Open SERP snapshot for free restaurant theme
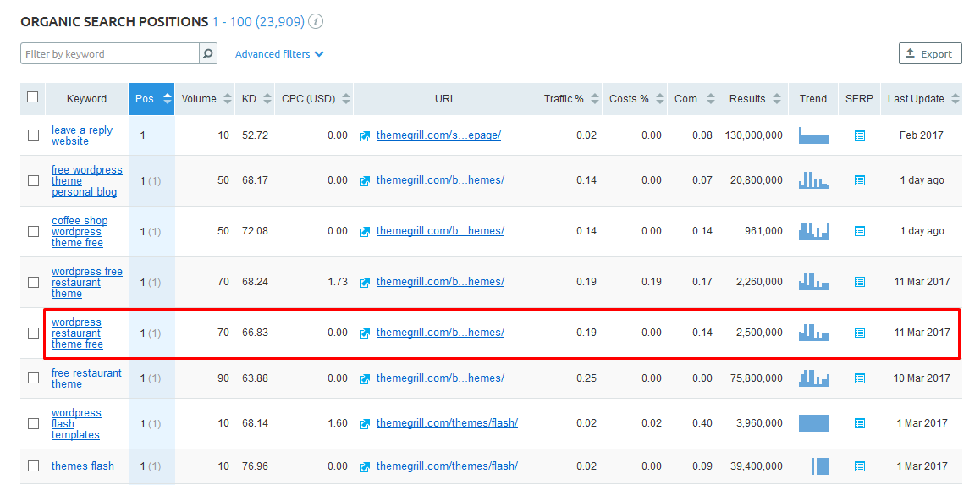 (859, 378)
